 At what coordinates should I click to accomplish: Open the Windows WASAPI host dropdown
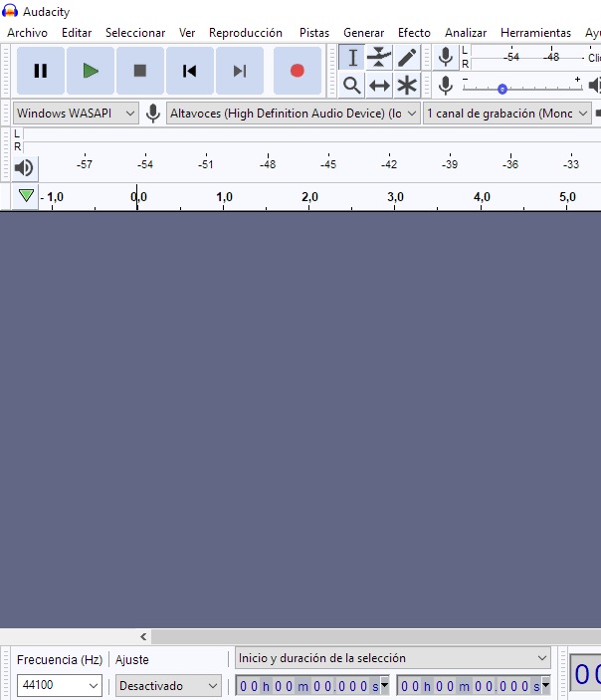click(76, 114)
